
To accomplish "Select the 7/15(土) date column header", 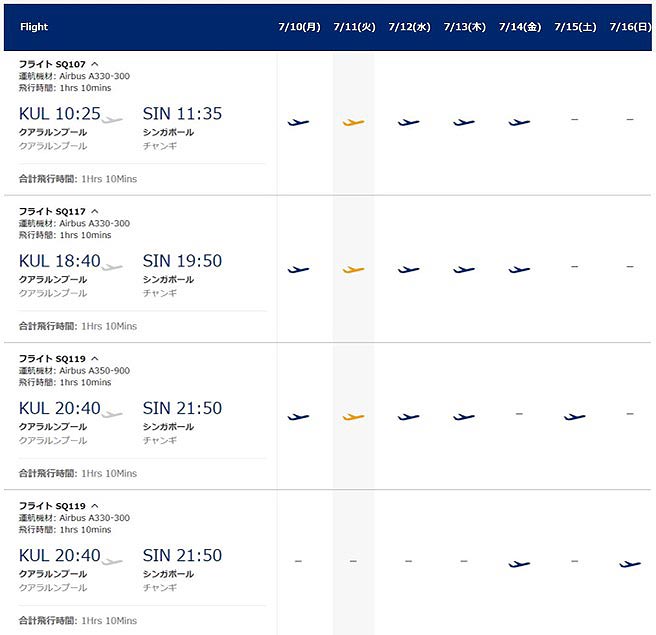I will click(x=574, y=27).
